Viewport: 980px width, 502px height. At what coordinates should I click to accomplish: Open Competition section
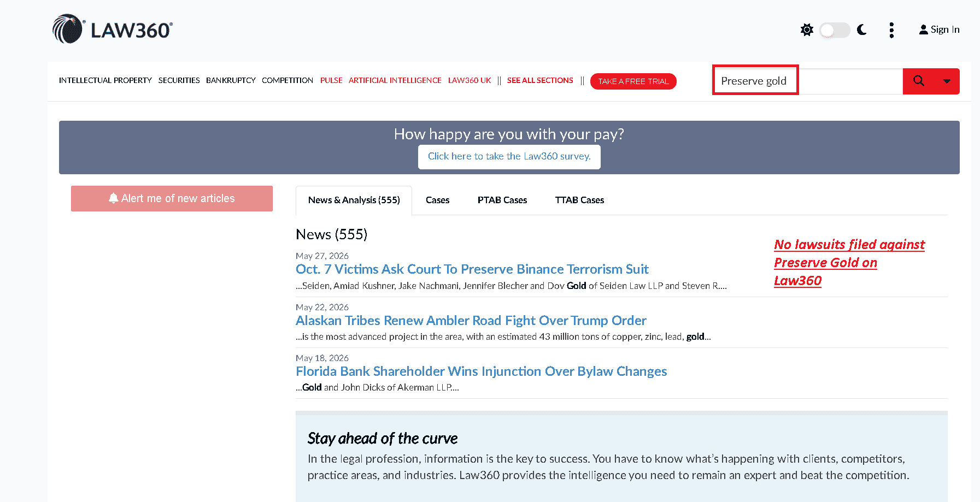[287, 80]
